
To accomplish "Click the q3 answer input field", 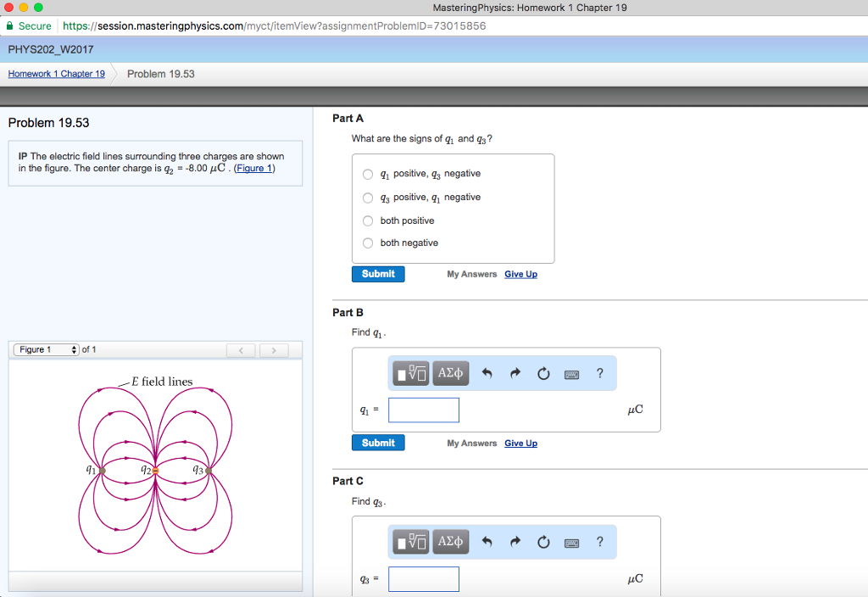I will click(424, 579).
